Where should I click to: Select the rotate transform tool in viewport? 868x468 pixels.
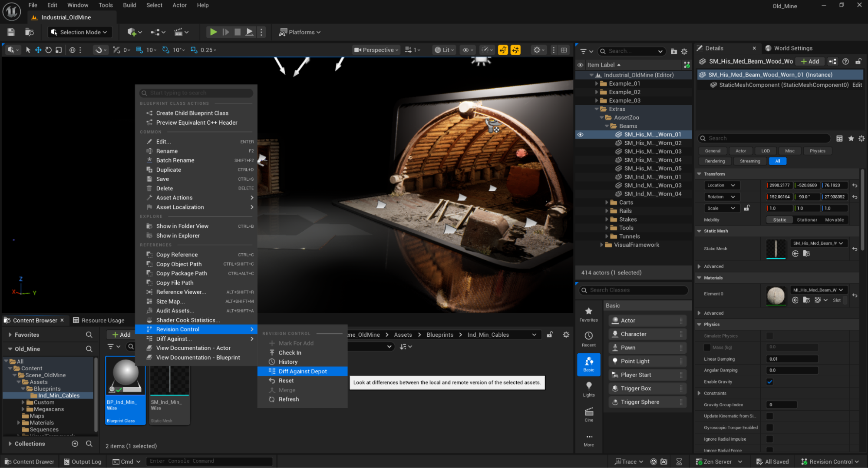pos(48,50)
